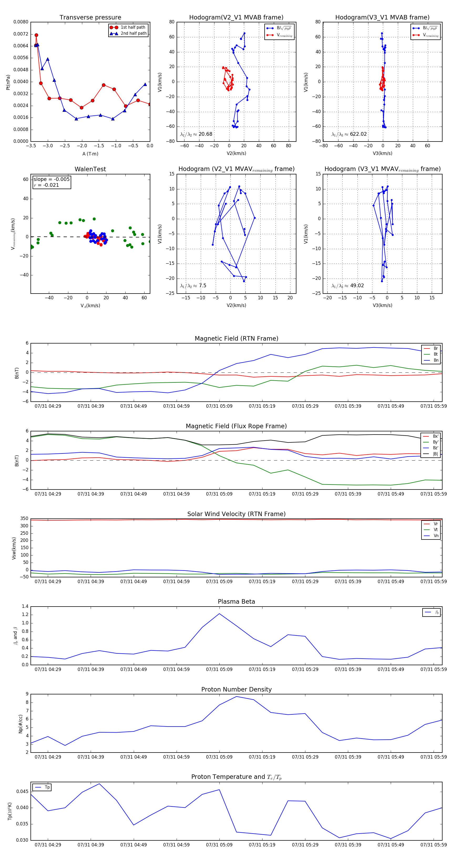Click the peak of proton density curve
Image resolution: width=473 pixels, height=868 pixels.
(x=237, y=697)
